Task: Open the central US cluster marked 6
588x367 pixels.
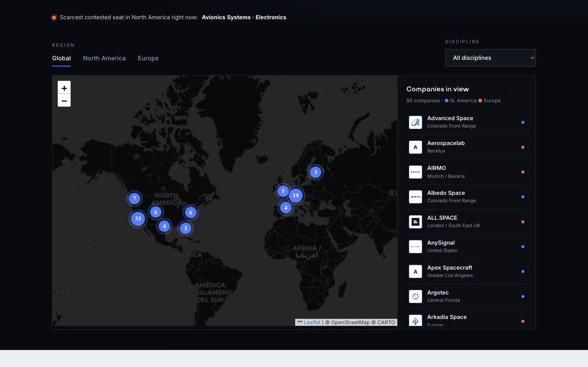Action: tap(156, 212)
